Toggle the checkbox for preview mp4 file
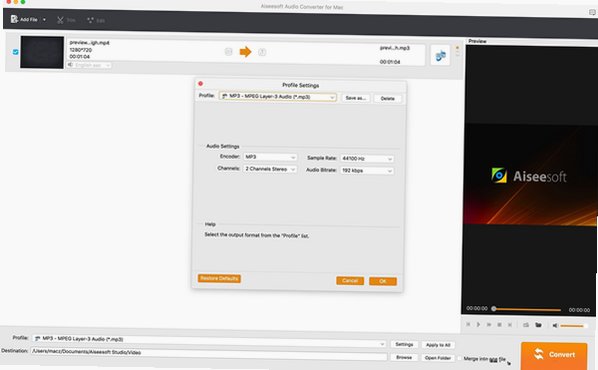 pos(16,52)
